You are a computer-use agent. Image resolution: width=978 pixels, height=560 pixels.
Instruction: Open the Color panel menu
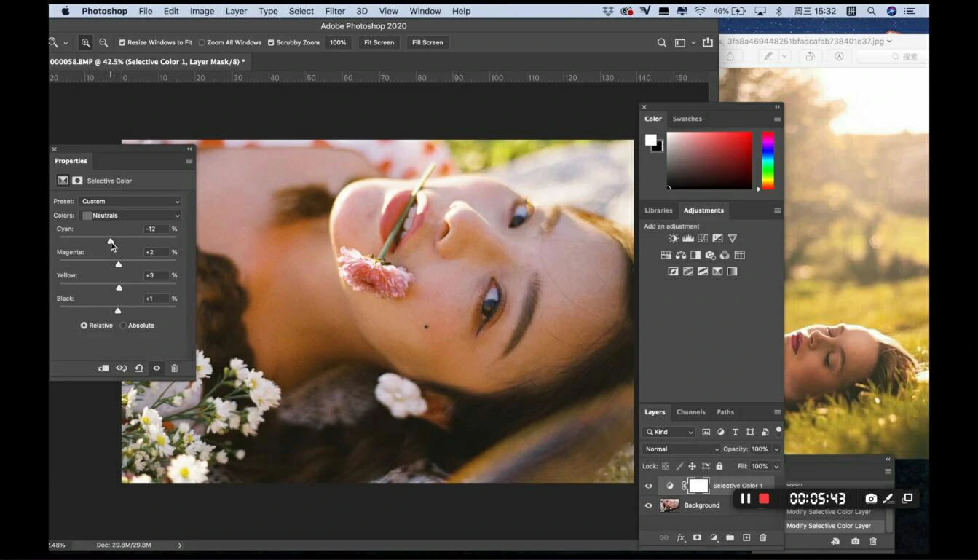777,119
